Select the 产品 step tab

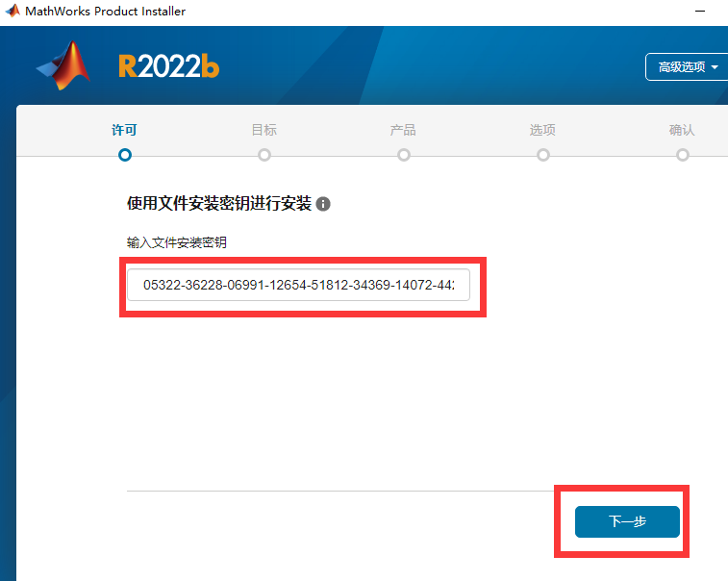point(403,130)
